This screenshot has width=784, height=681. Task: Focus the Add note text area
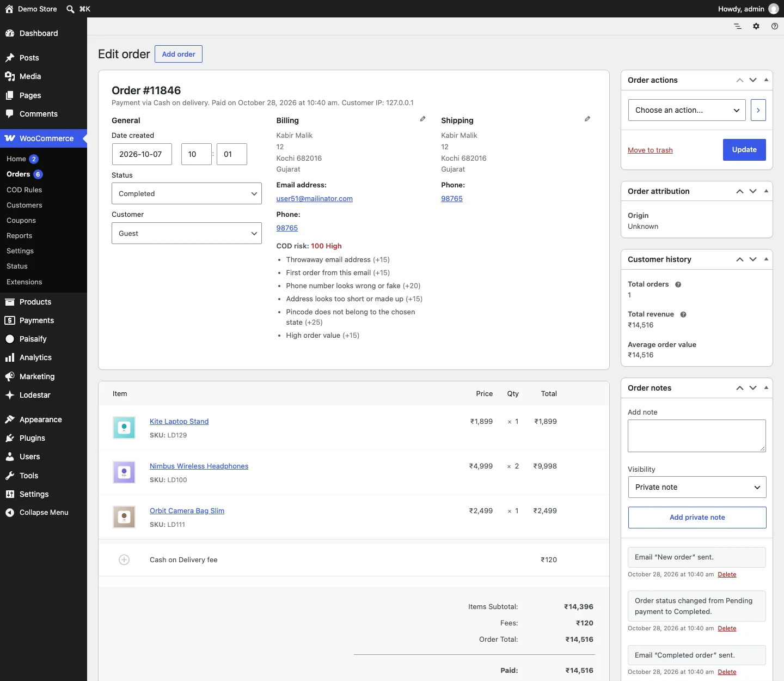pyautogui.click(x=697, y=436)
